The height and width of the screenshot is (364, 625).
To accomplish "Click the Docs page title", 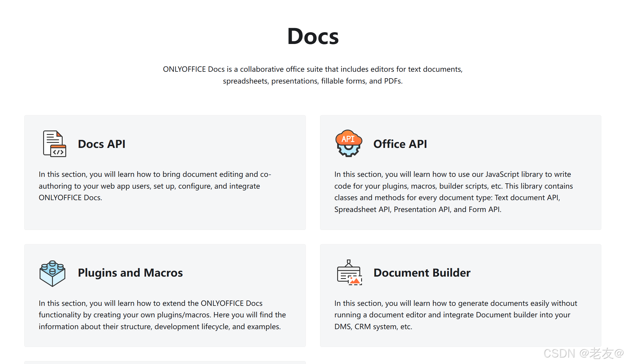I will (313, 36).
